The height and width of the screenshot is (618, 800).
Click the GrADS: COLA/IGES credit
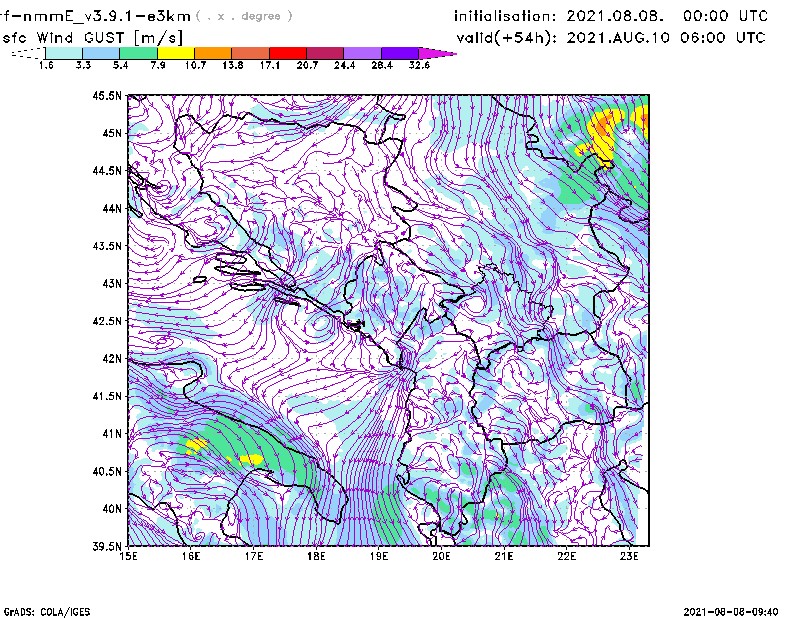pos(46,612)
